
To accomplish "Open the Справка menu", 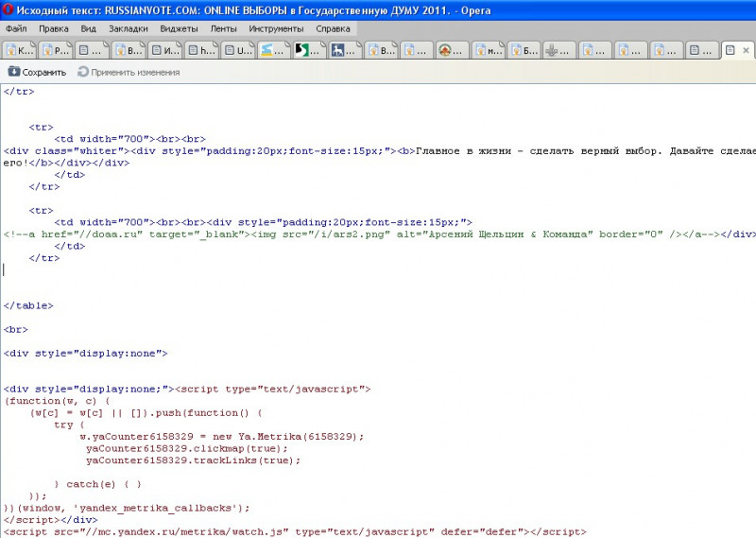I will [333, 28].
